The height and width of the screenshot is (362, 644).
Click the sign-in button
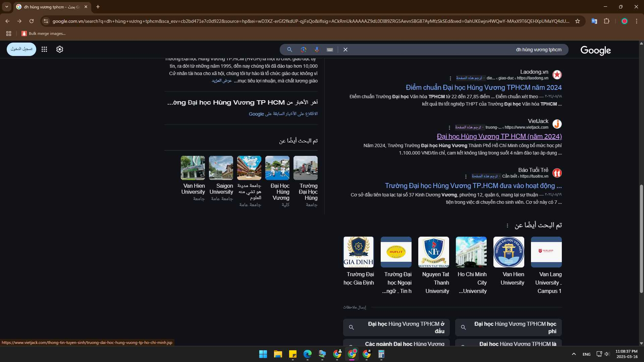point(21,49)
